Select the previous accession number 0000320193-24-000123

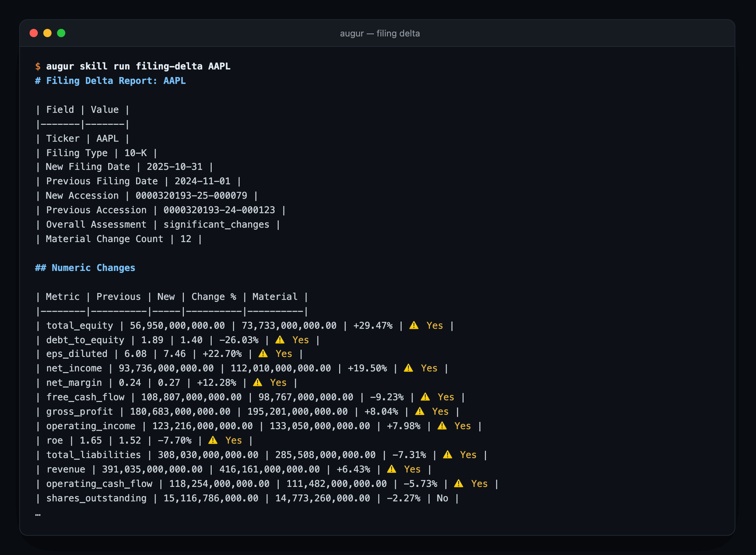coord(219,210)
